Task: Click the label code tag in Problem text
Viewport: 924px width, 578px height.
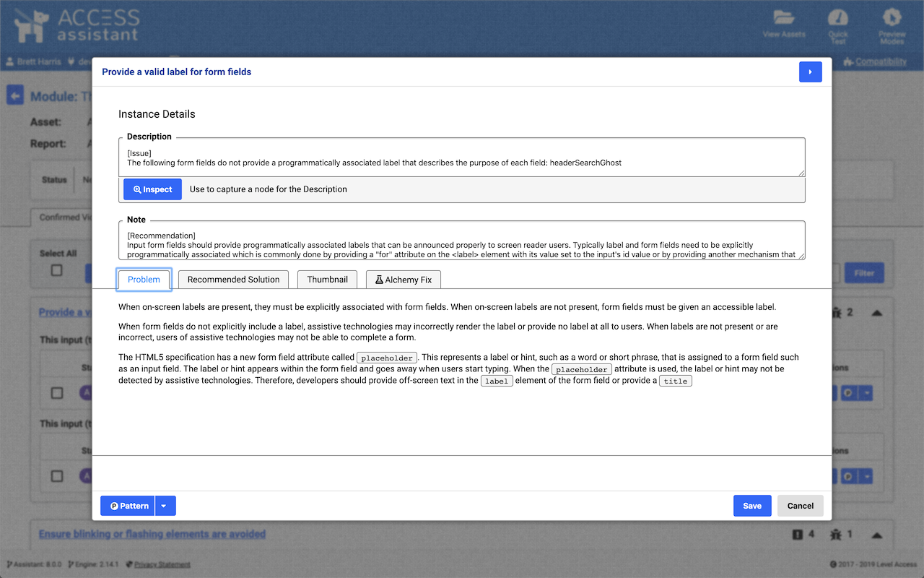Action: click(497, 381)
